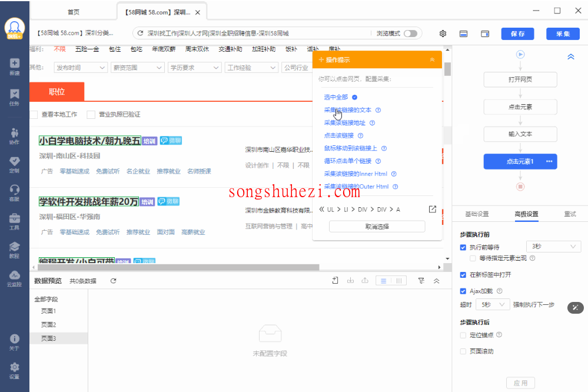Switch to the 重试 tab
The height and width of the screenshot is (392, 588).
tap(570, 214)
